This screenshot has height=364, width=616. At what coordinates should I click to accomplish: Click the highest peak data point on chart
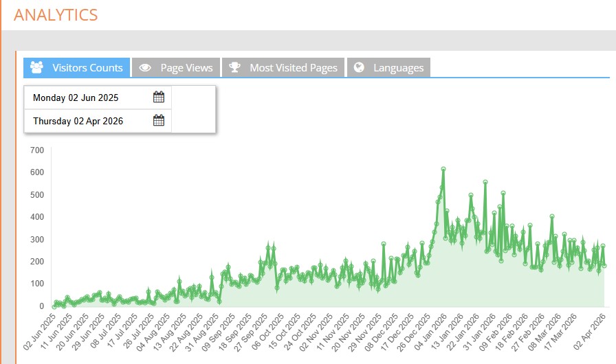[443, 168]
